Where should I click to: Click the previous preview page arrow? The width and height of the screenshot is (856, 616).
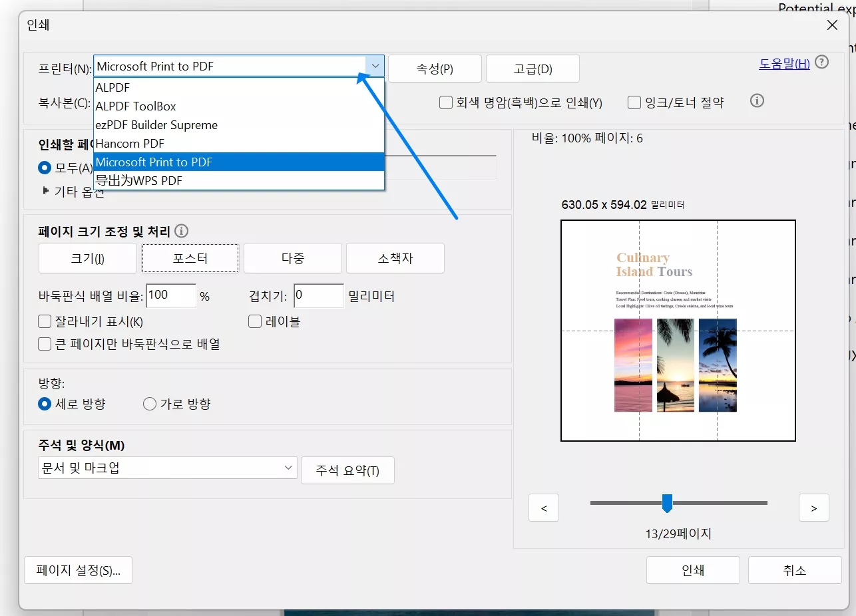click(543, 508)
